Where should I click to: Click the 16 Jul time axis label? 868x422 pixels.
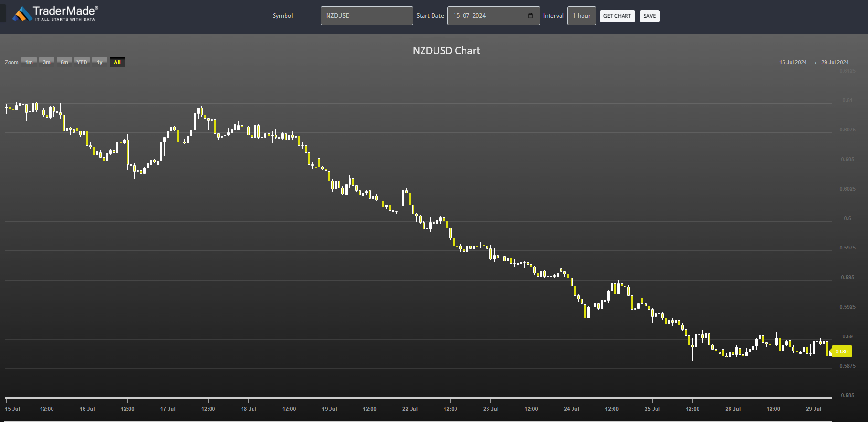pos(87,409)
